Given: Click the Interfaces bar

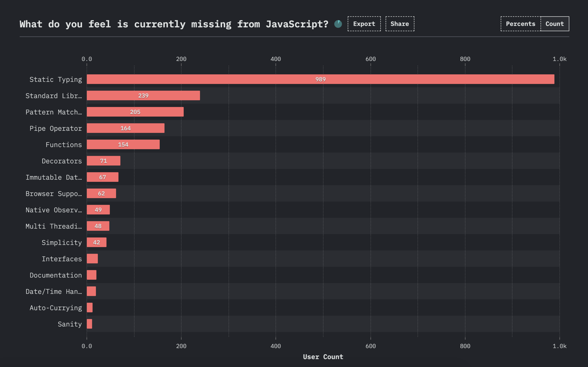Looking at the screenshot, I should point(92,259).
